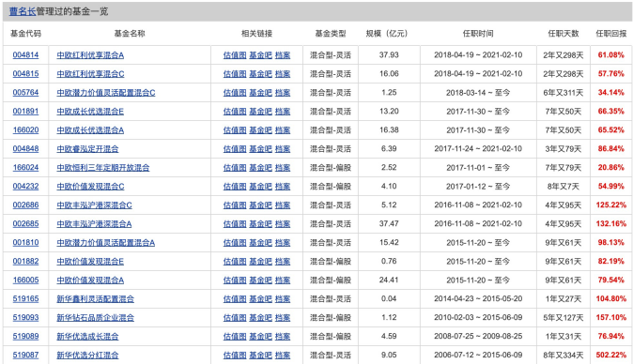Select the 规模（亿元） column header

click(x=389, y=34)
